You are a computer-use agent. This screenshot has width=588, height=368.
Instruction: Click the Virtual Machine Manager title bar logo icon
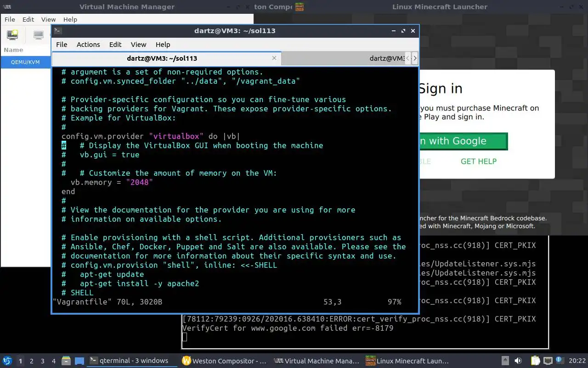pos(8,7)
